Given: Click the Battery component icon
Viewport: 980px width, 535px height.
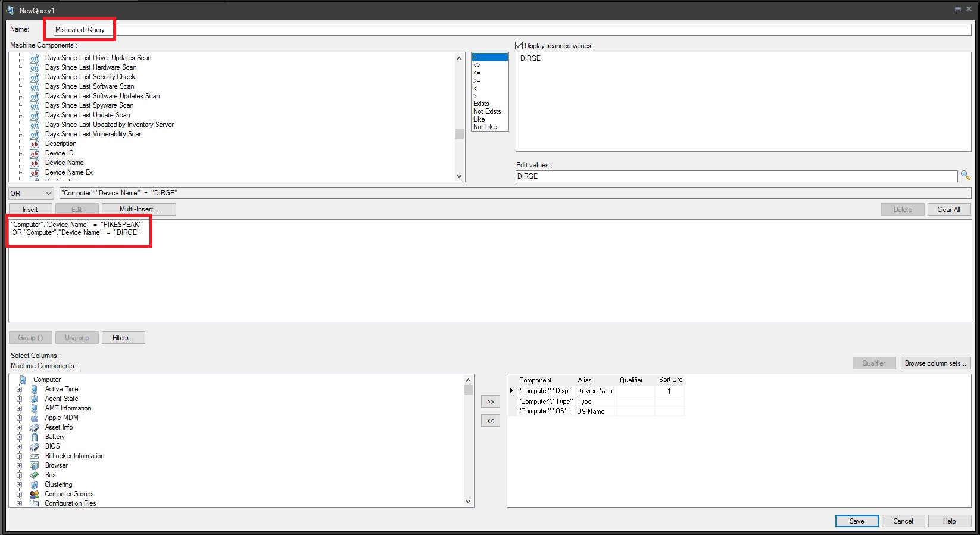Looking at the screenshot, I should [x=35, y=437].
